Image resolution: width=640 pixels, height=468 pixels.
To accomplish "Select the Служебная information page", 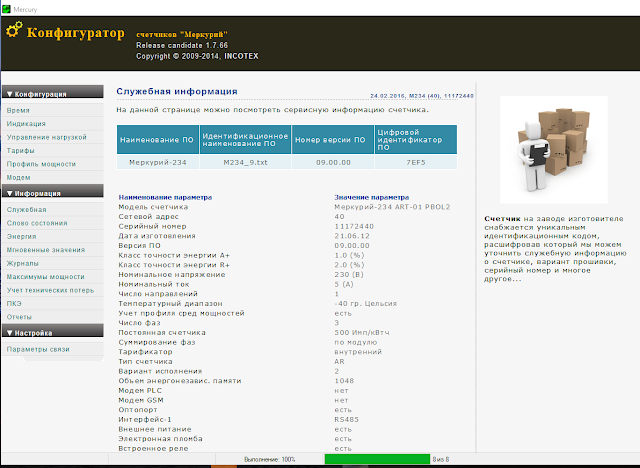I will [53, 210].
